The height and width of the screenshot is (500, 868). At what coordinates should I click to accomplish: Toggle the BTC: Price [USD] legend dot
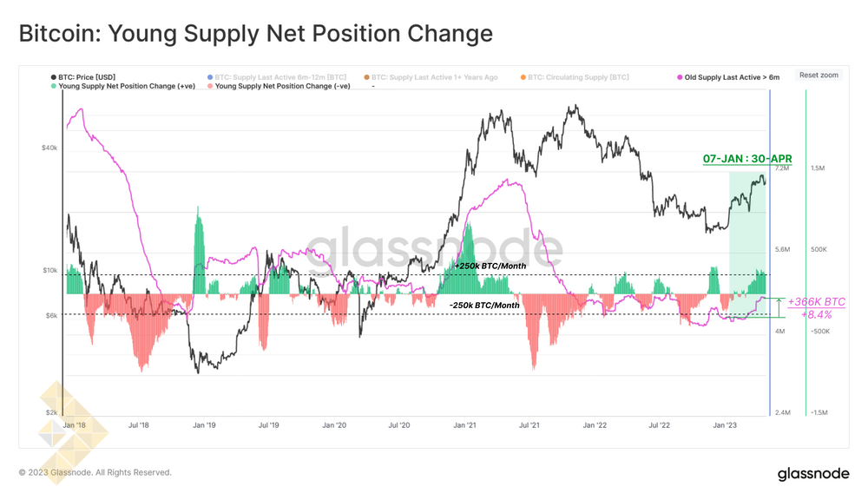54,77
